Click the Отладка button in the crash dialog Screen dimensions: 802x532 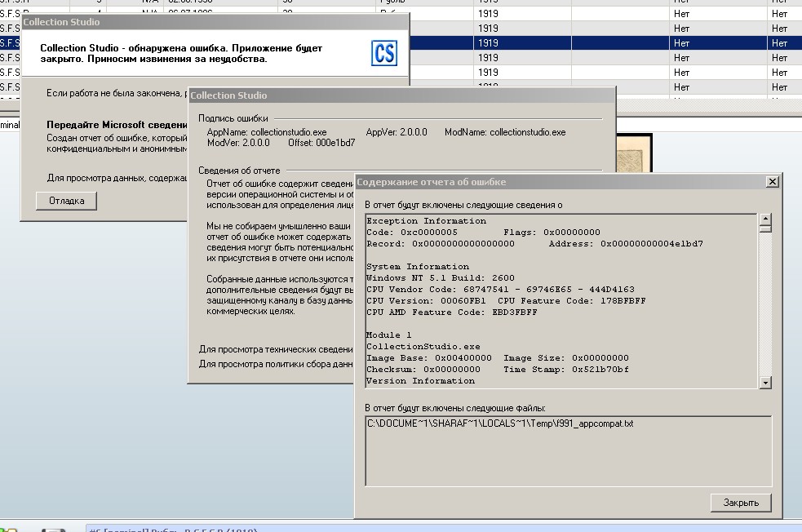(66, 201)
